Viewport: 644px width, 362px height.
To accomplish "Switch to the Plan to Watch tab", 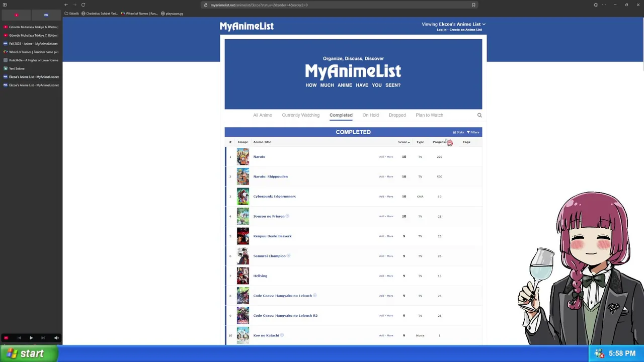I will [x=429, y=115].
